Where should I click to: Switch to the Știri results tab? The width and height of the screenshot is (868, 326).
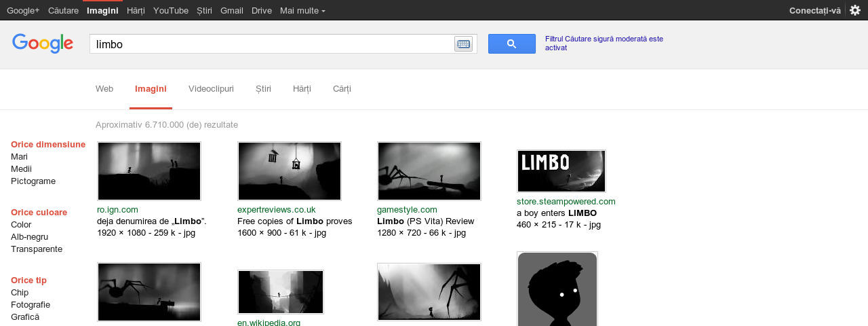click(263, 89)
